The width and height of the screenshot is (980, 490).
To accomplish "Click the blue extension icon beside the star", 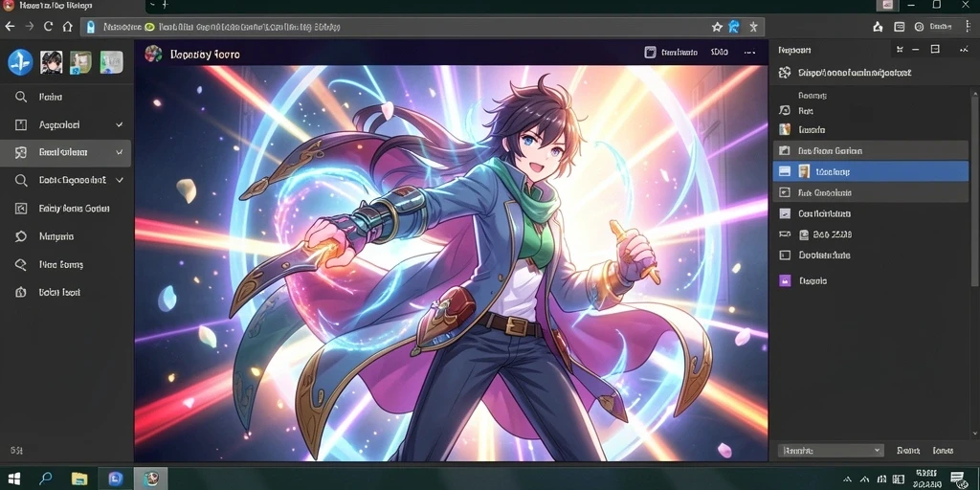I will pos(734,27).
